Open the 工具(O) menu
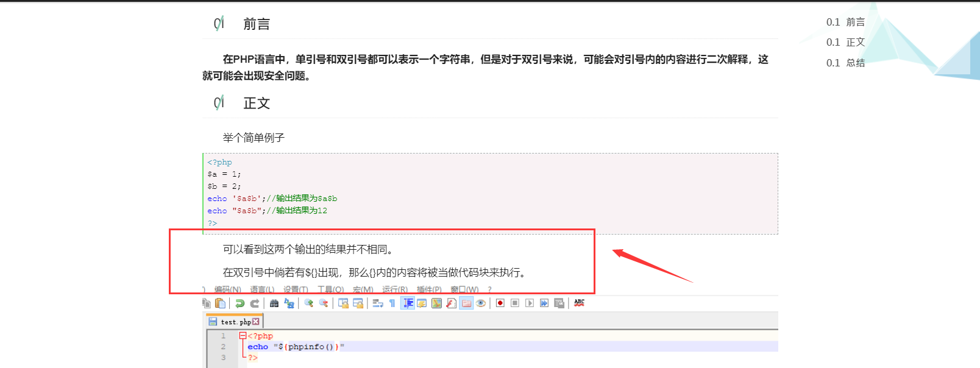 [x=330, y=290]
